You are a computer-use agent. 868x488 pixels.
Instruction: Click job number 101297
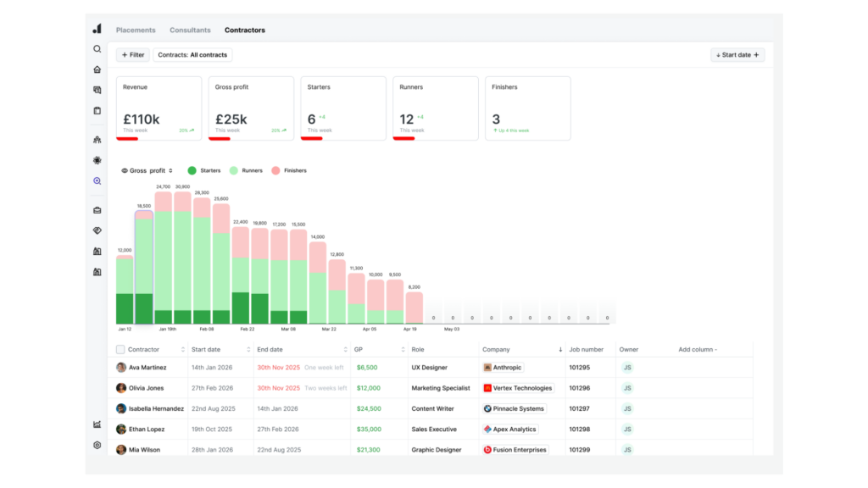click(580, 408)
